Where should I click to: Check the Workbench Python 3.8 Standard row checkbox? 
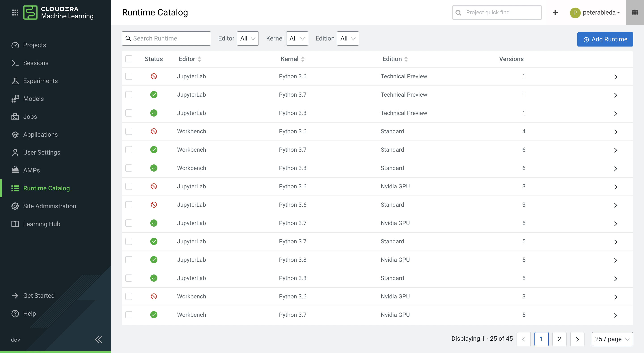[129, 168]
